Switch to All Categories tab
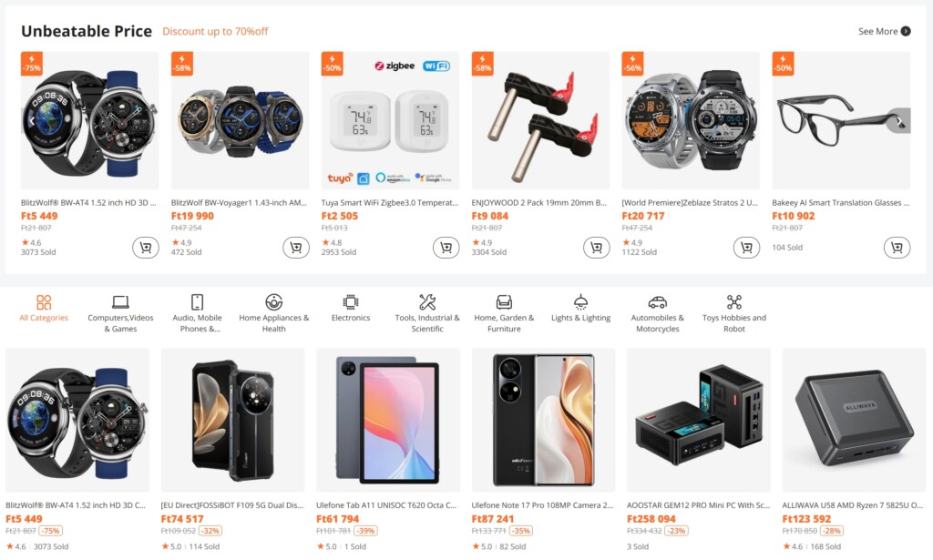 (44, 309)
